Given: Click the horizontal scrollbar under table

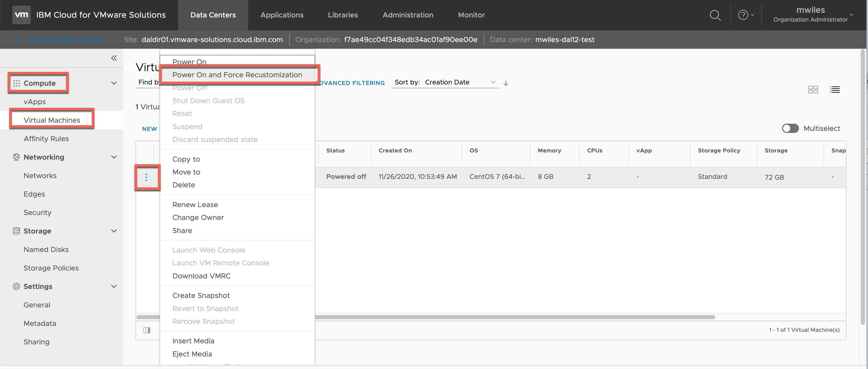Looking at the screenshot, I should tap(505, 317).
